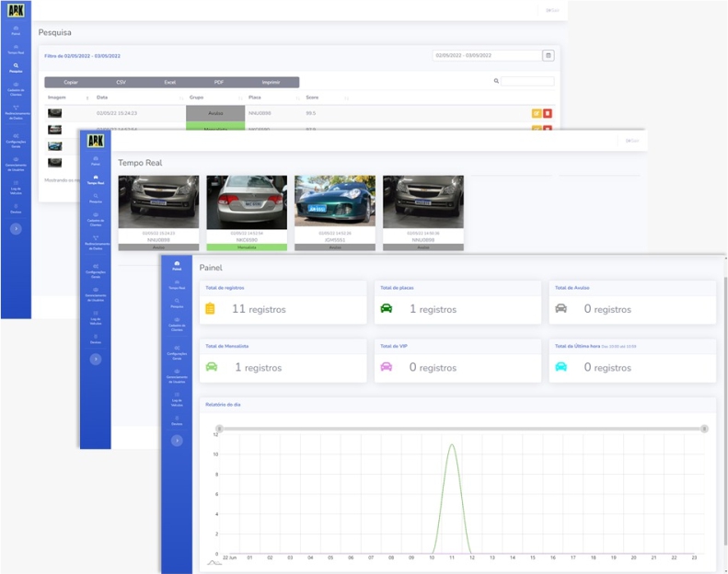
Task: Click the cyan car icon in Total da Última hora
Action: click(560, 366)
